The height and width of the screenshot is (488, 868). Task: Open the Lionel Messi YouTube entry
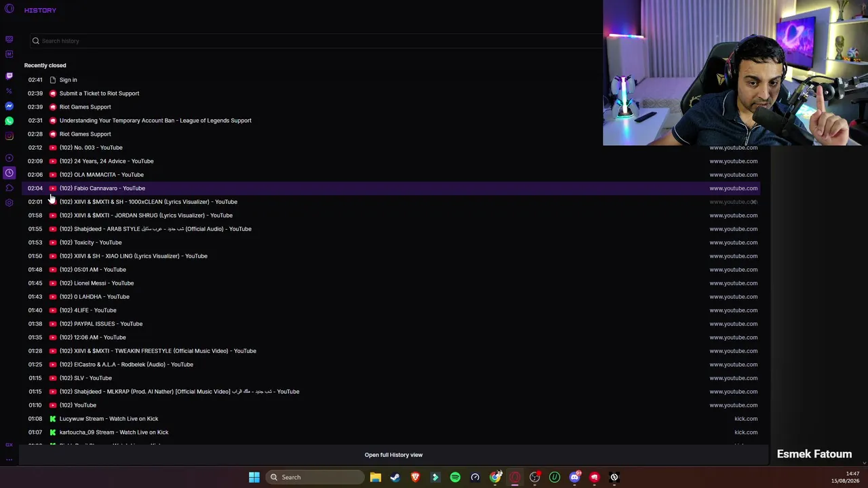pos(391,283)
